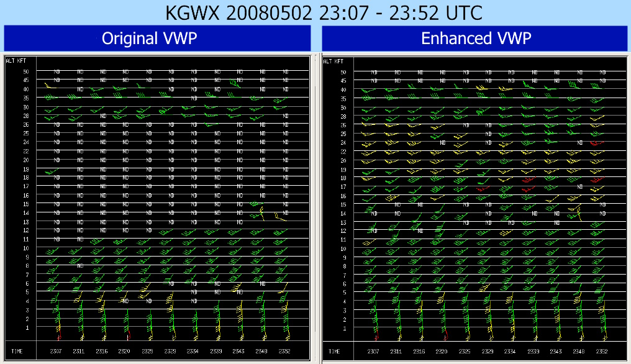
Task: Pick time 2339 in Enhanced VWP panel
Action: [x=533, y=351]
